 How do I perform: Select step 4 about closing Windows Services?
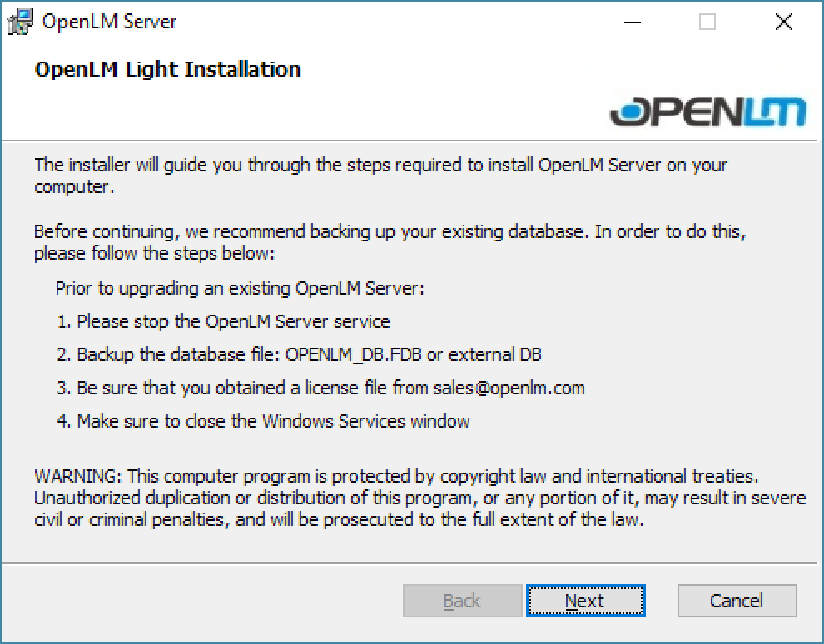[263, 421]
